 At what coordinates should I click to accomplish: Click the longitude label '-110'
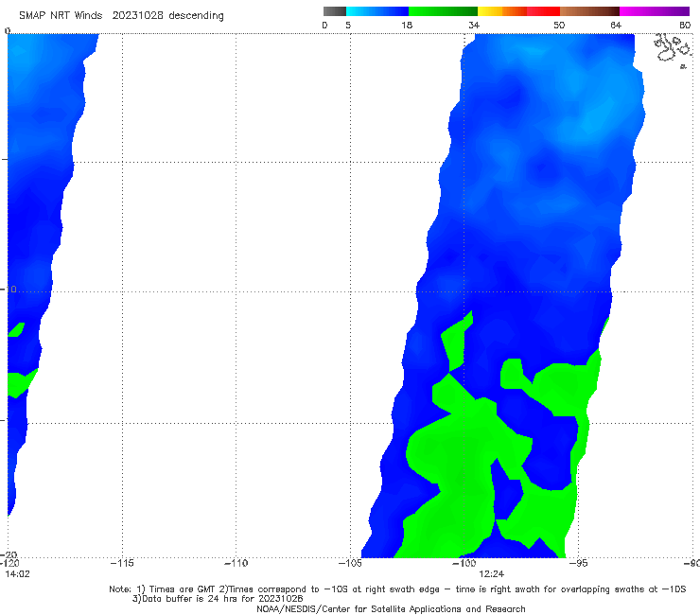[236, 563]
